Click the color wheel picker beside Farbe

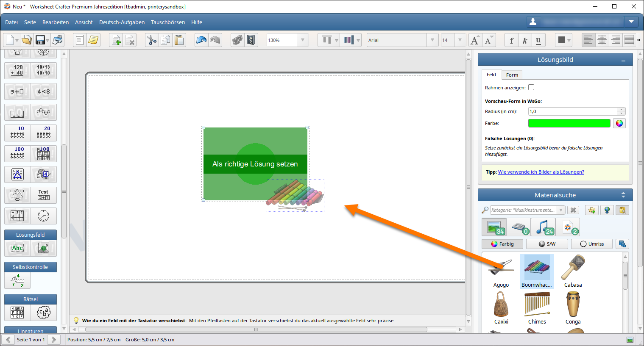click(619, 123)
